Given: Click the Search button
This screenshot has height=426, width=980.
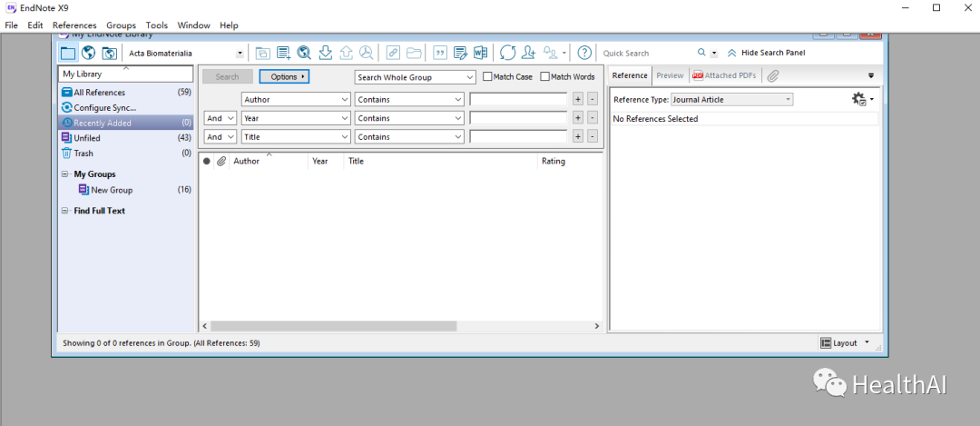Looking at the screenshot, I should tap(228, 77).
